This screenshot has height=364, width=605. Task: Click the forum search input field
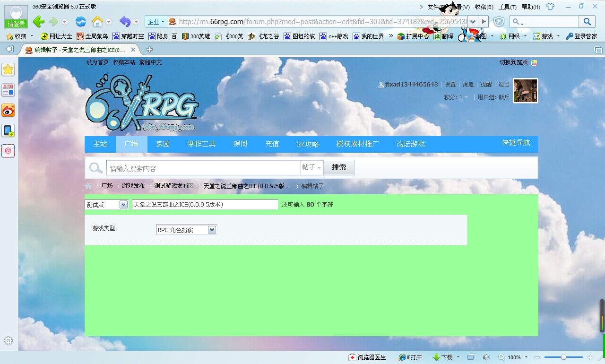pyautogui.click(x=203, y=168)
